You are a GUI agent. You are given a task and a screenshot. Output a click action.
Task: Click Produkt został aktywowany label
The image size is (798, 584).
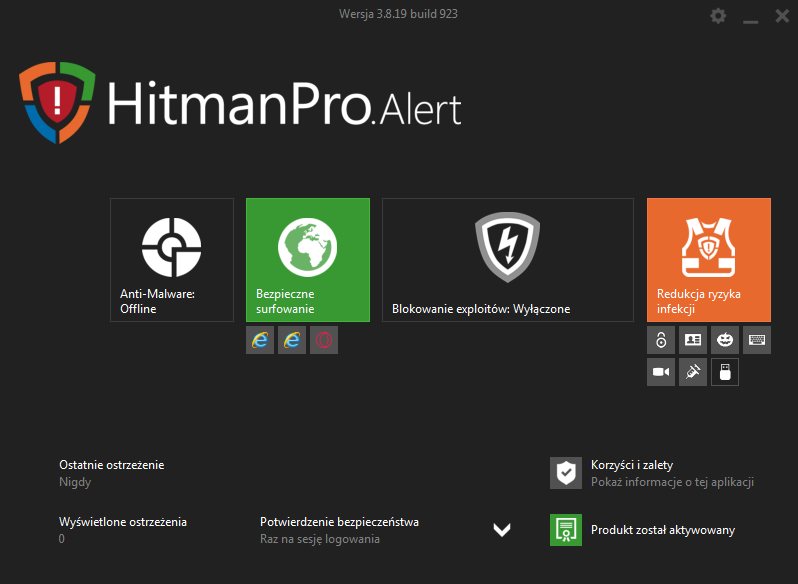point(663,530)
